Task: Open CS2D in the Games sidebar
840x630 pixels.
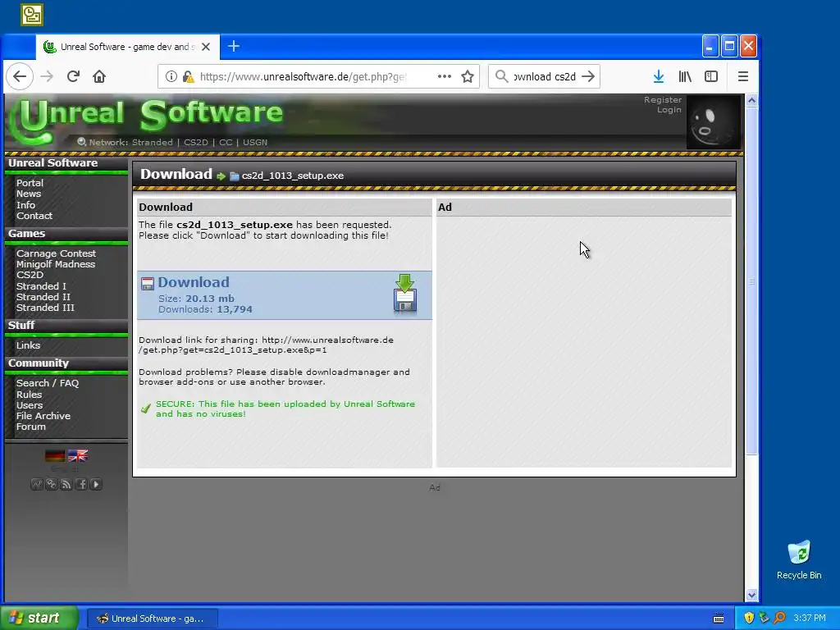Action: pyautogui.click(x=30, y=275)
